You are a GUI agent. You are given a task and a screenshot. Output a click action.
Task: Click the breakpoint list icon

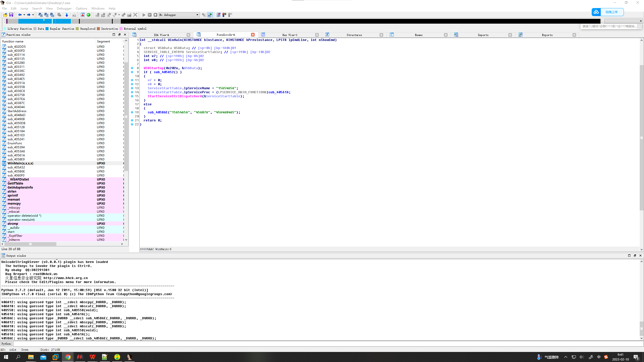click(x=218, y=15)
